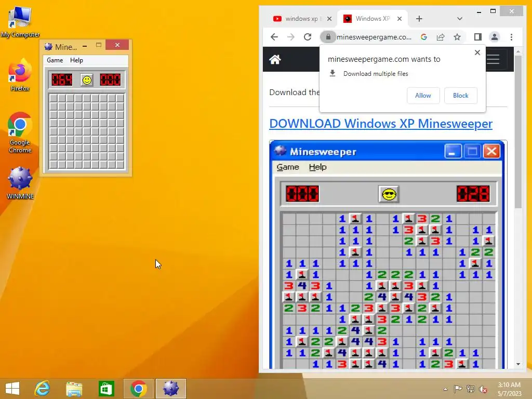Close the YouTube 'windows xp' tab

329,19
